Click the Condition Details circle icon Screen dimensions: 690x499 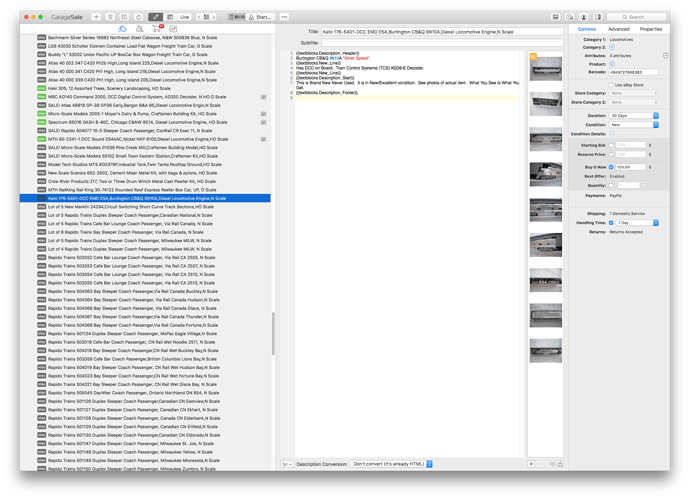[x=612, y=134]
